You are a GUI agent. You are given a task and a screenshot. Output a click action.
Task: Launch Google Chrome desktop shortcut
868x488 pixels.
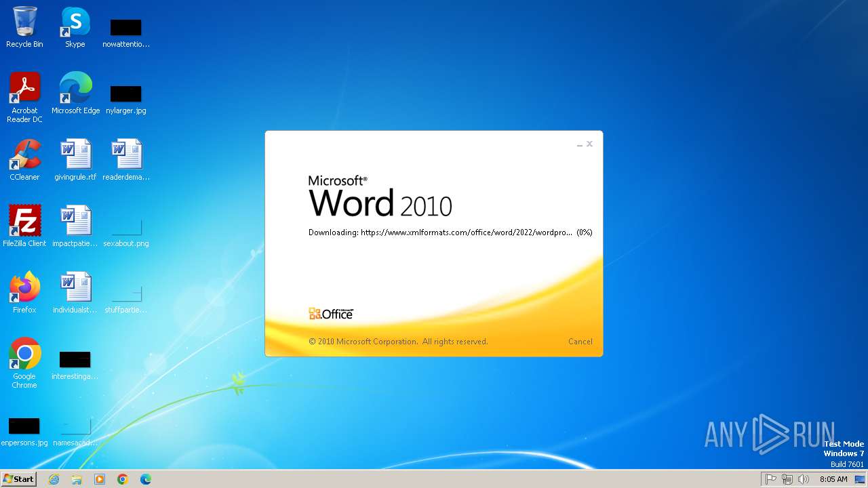coord(24,363)
